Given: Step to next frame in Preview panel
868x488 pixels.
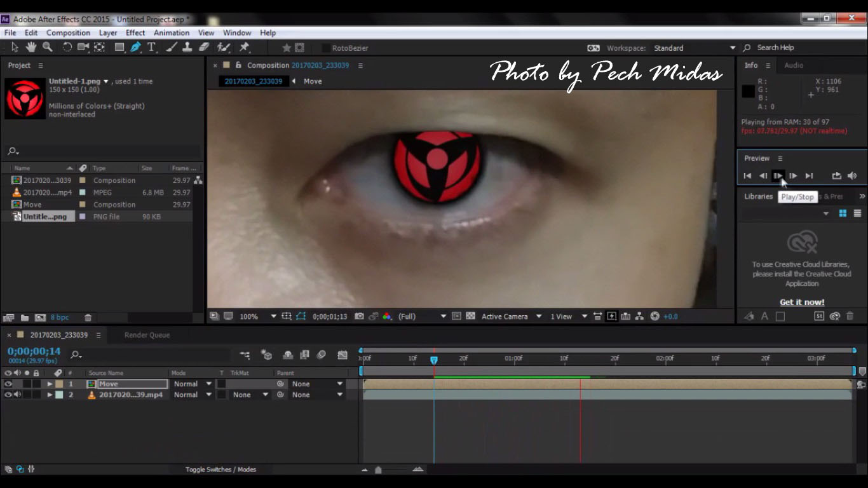Looking at the screenshot, I should 793,176.
